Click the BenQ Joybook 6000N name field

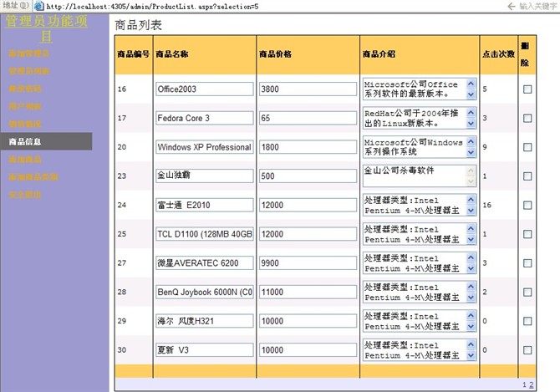tap(205, 292)
